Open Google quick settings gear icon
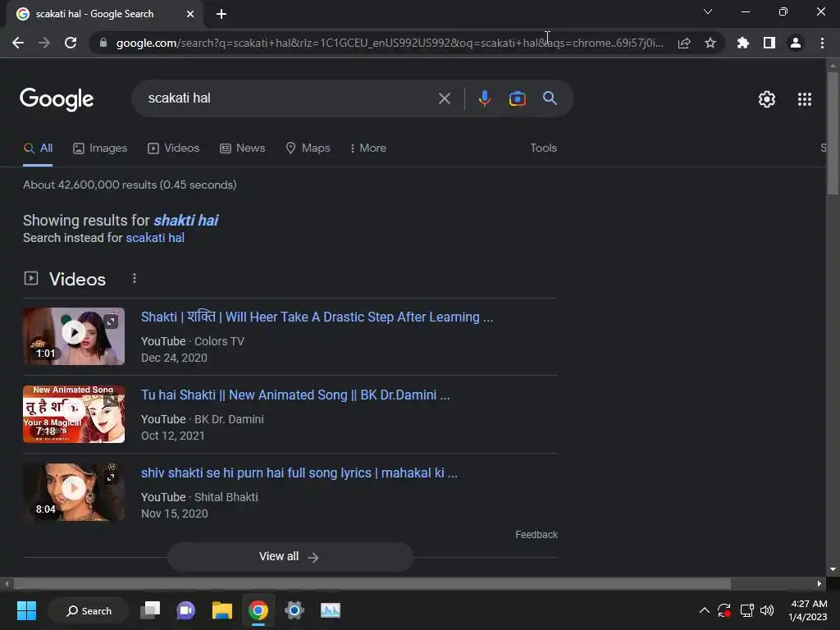 767,99
